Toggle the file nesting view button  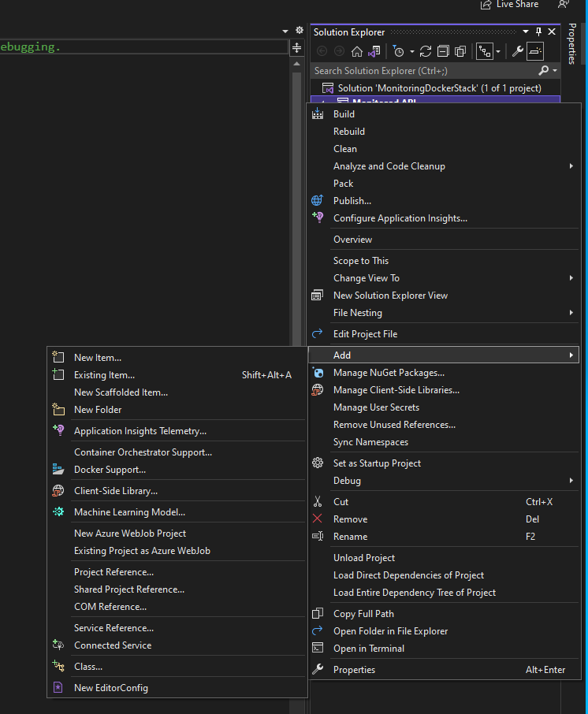tap(485, 51)
